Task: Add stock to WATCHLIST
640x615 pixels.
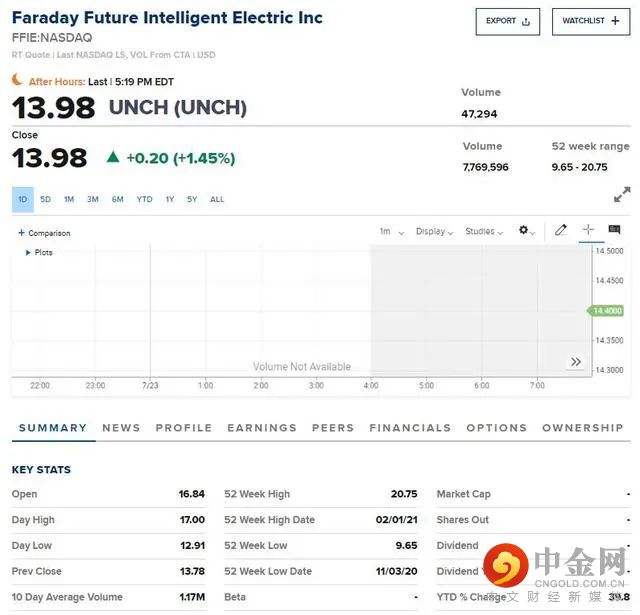Action: (590, 21)
